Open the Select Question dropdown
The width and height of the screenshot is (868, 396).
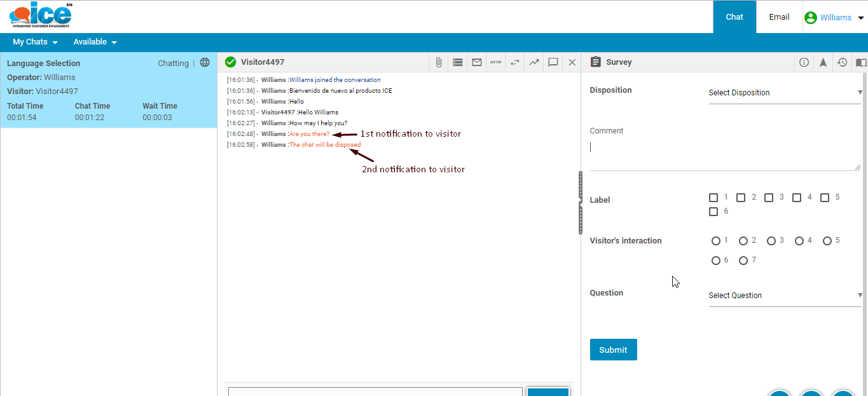784,296
